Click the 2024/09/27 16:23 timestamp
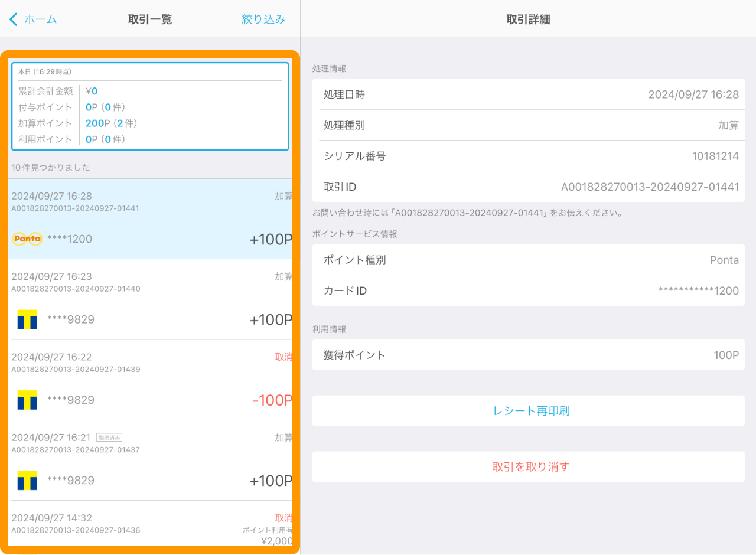 pyautogui.click(x=51, y=276)
